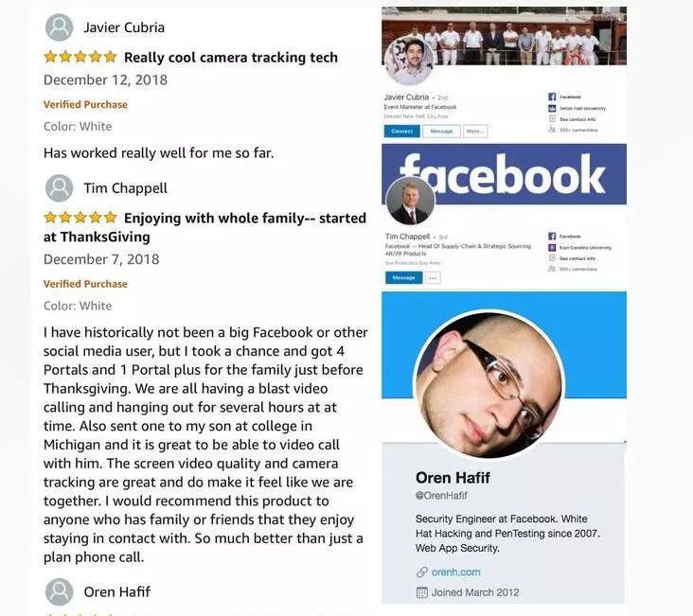
Task: Click Tim Chappell's LinkedIn profile photo
Action: (x=410, y=201)
